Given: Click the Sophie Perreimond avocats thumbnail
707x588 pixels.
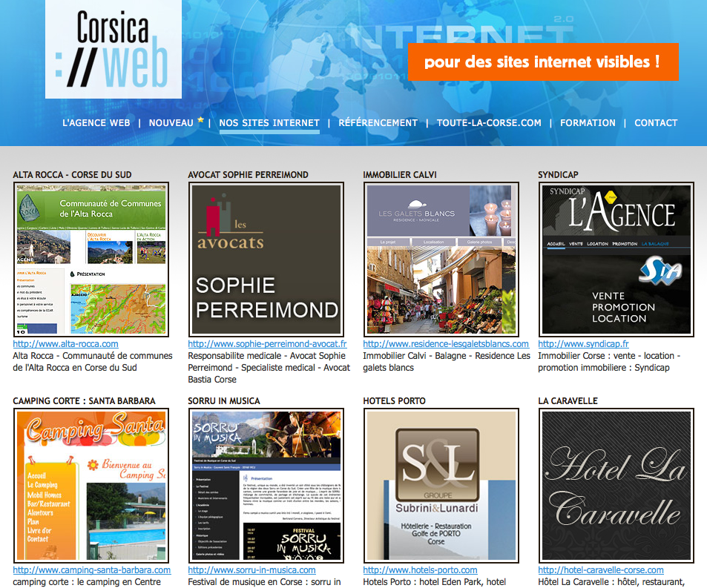Looking at the screenshot, I should point(266,260).
